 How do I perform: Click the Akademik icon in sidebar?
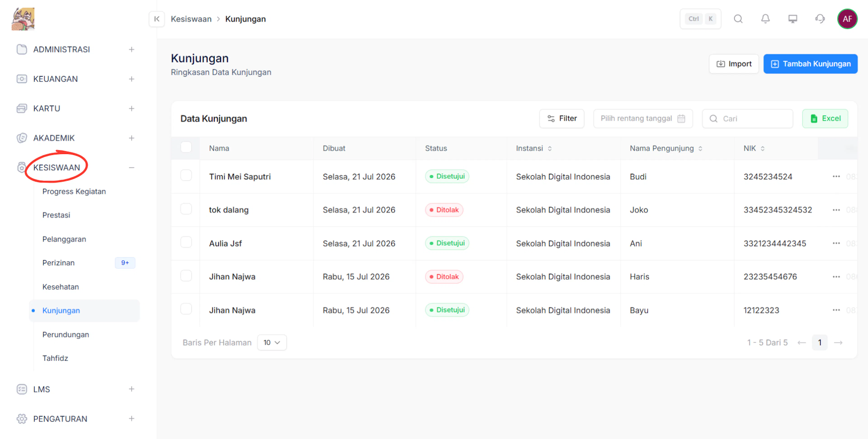click(x=21, y=138)
